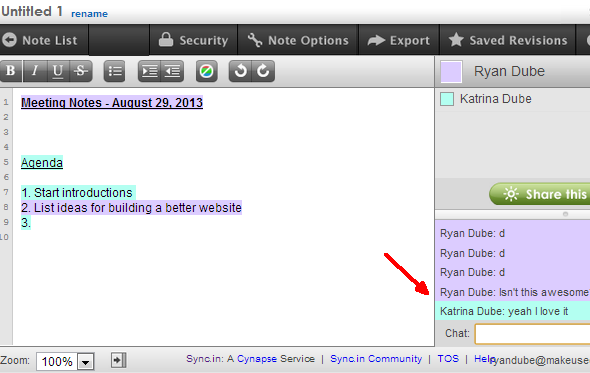Open Note Options

point(298,40)
